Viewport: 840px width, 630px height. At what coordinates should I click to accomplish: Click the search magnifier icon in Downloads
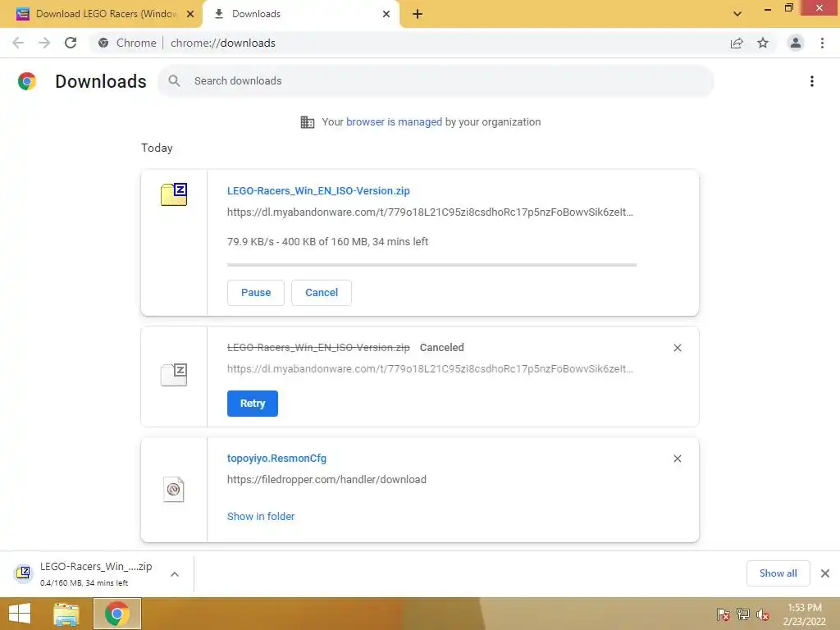[x=174, y=81]
